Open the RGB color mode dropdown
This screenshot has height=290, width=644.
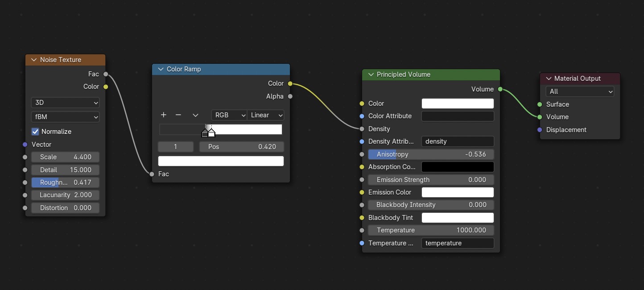229,115
